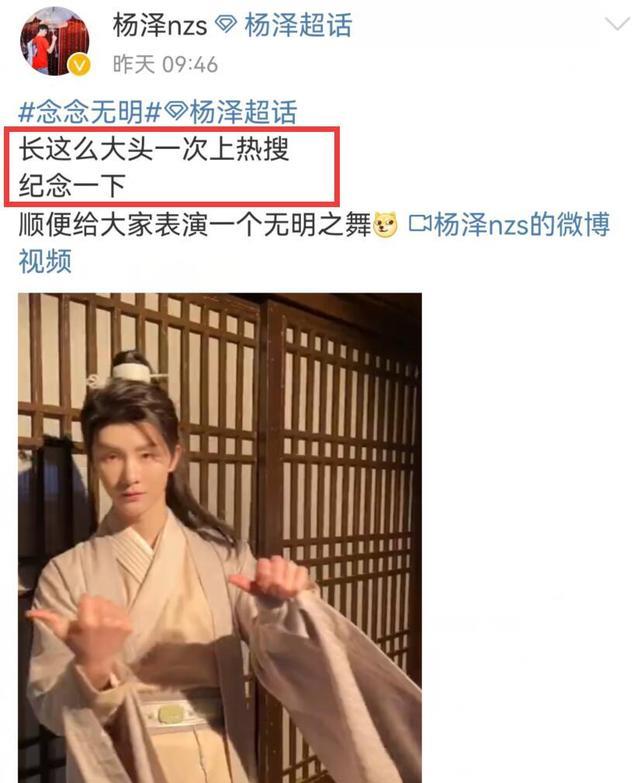Open the 杨泽nzs profile avatar

click(54, 41)
